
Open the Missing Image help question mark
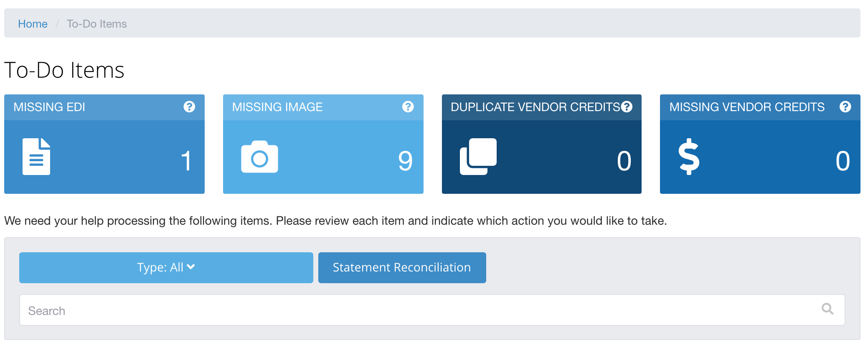(x=408, y=107)
